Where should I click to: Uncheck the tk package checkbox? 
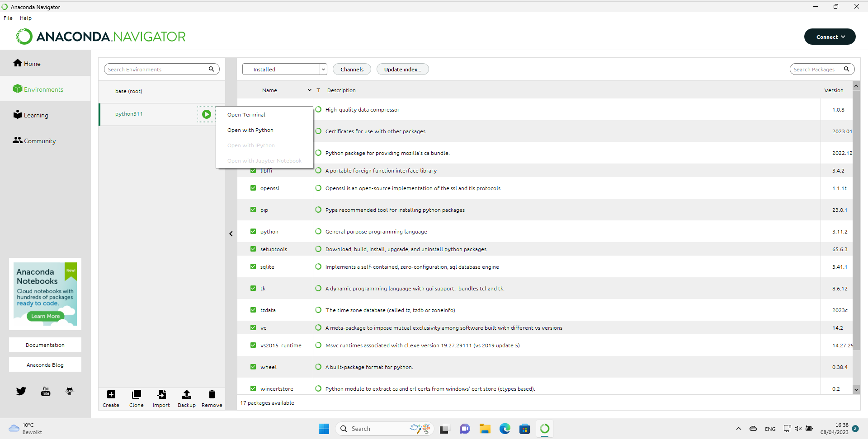click(253, 288)
